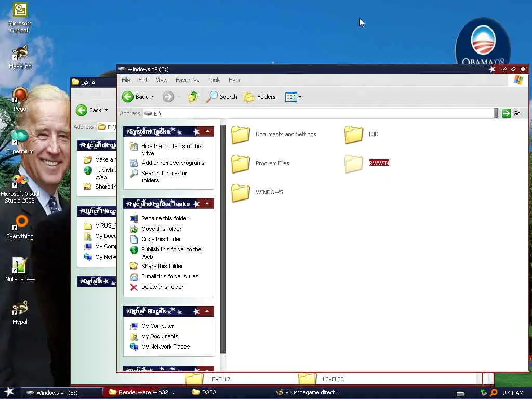532x399 pixels.
Task: Click the task pane vertical scrollbar
Action: [223, 239]
